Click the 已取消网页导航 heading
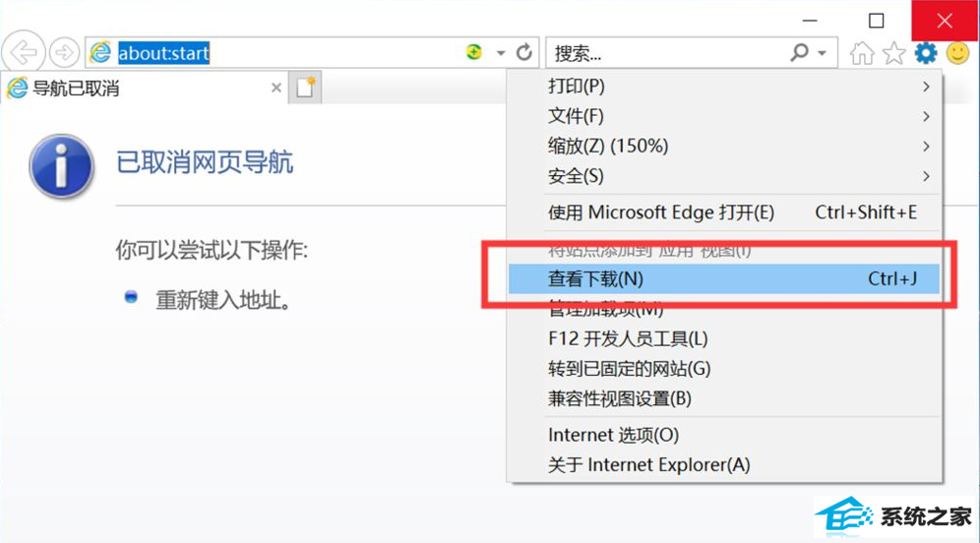 tap(205, 162)
